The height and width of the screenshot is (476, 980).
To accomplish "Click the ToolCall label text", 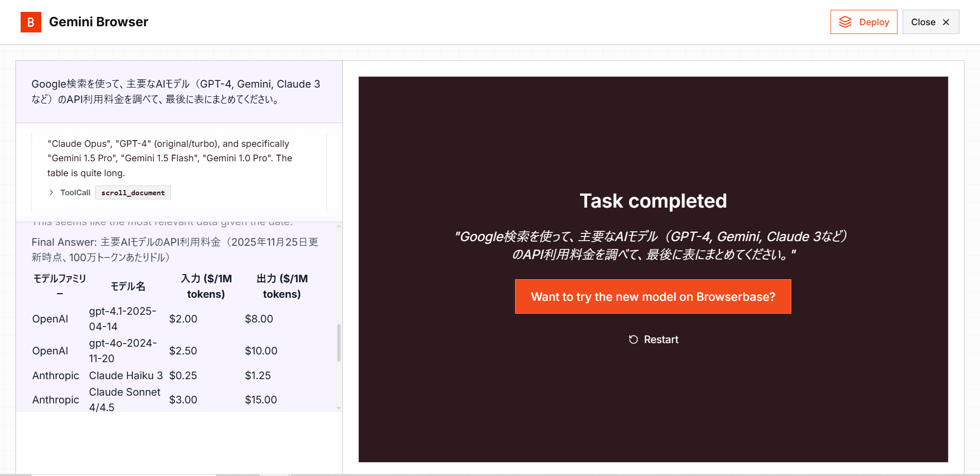I will coord(75,193).
